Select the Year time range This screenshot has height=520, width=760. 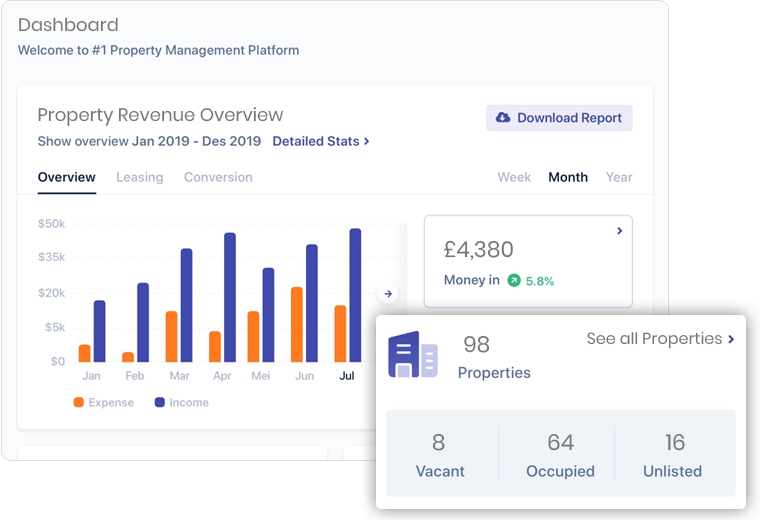pos(619,177)
